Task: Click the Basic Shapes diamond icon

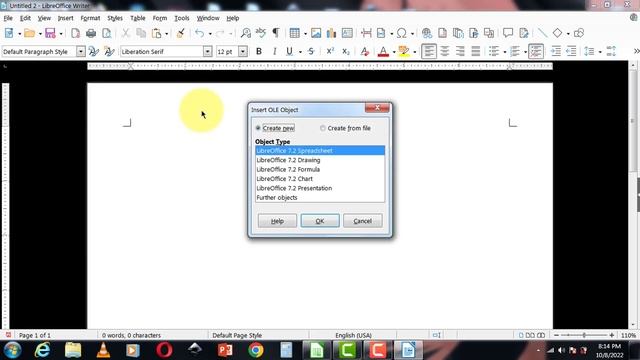Action: point(557,33)
